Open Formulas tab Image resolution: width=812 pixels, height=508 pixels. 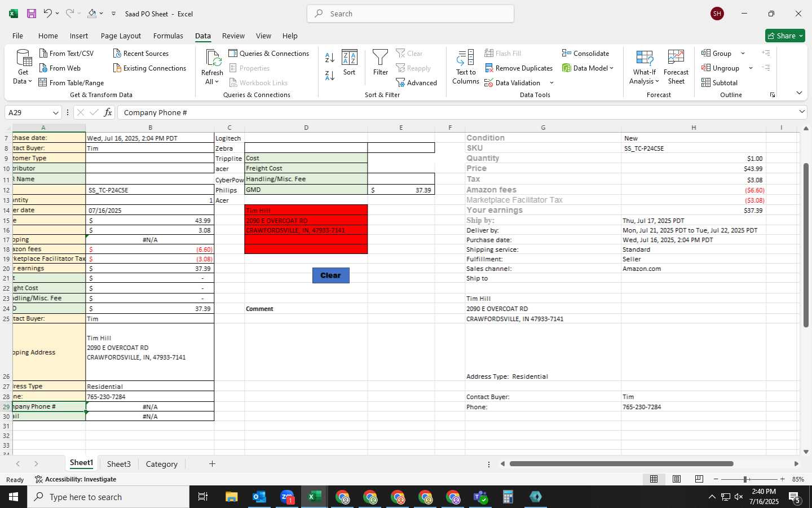tap(168, 36)
